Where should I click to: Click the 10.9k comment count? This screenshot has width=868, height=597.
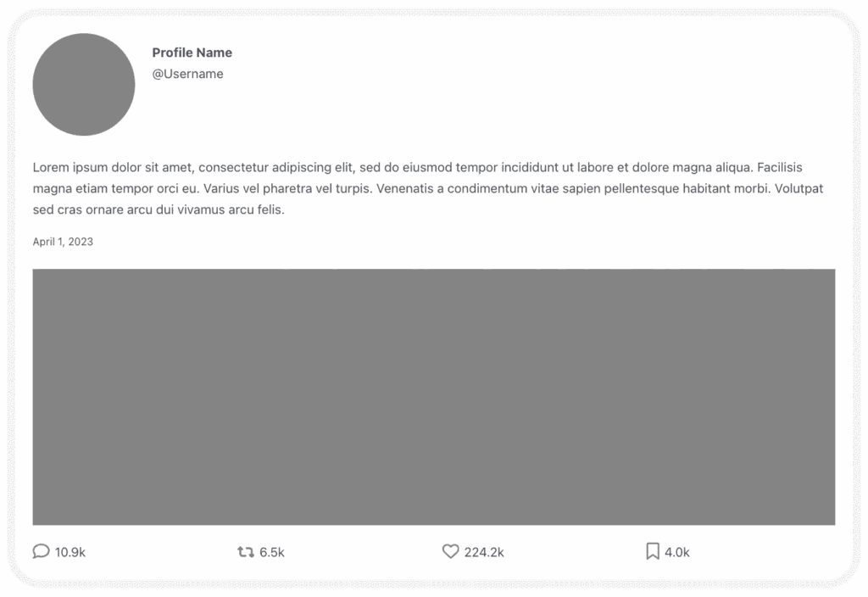[x=70, y=551]
